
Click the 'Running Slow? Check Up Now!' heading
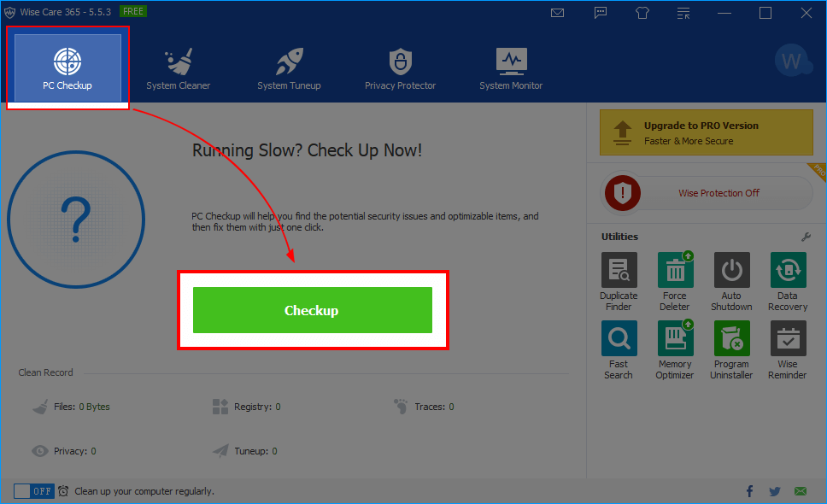[x=307, y=151]
